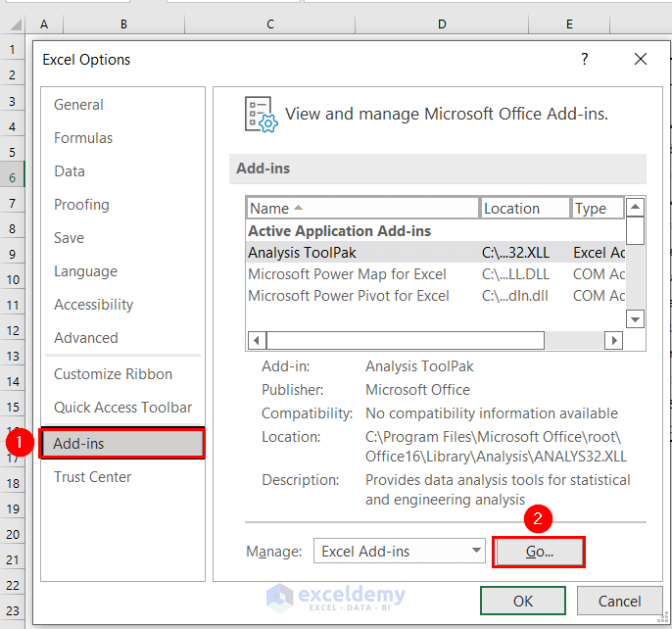Screen dimensions: 672x629
Task: Select Microsoft Power Map for Excel row
Action: (x=435, y=274)
